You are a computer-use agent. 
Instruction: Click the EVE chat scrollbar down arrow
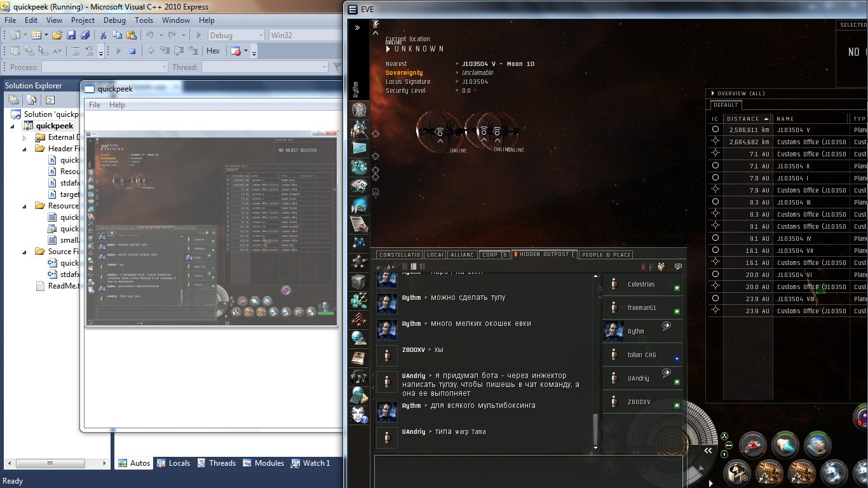tap(595, 448)
